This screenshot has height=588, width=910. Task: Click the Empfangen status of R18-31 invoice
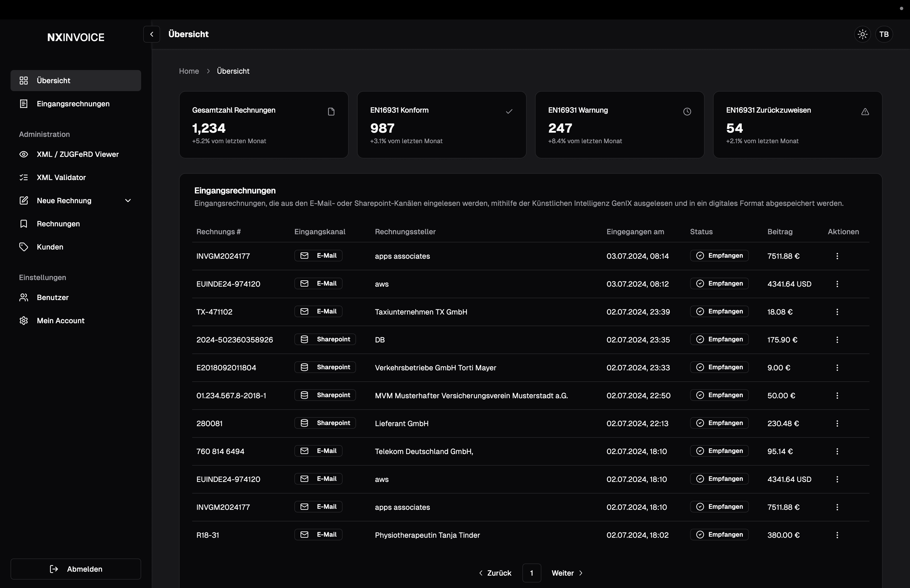(719, 535)
